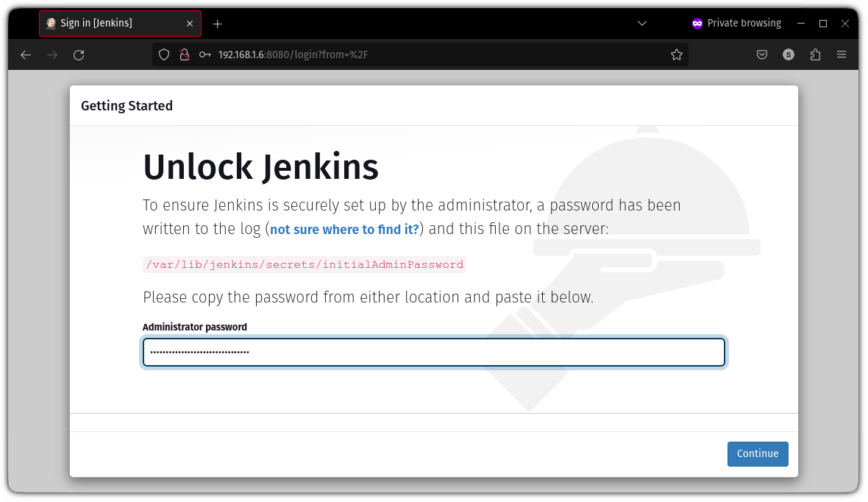The height and width of the screenshot is (502, 868).
Task: Reload the current page
Action: coord(79,54)
